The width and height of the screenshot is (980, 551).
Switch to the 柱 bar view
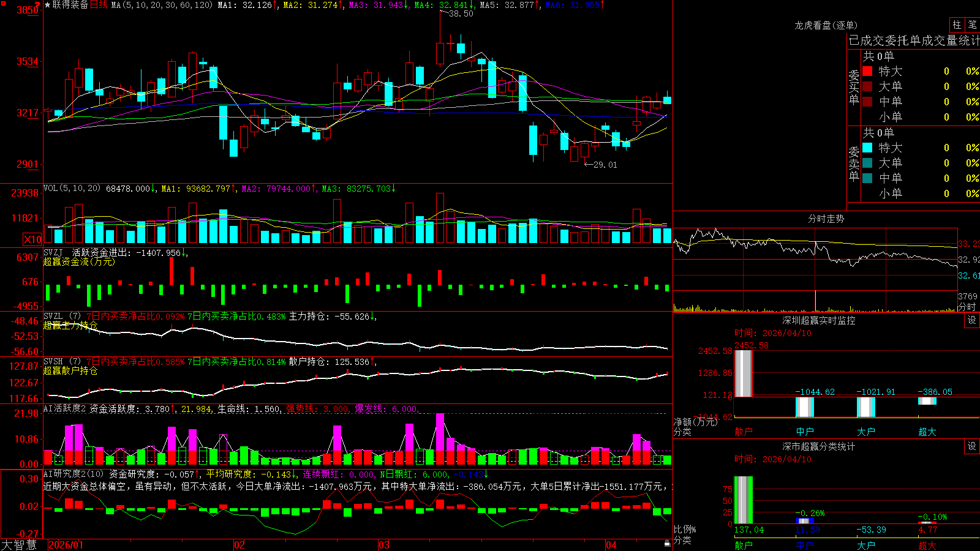[x=957, y=24]
